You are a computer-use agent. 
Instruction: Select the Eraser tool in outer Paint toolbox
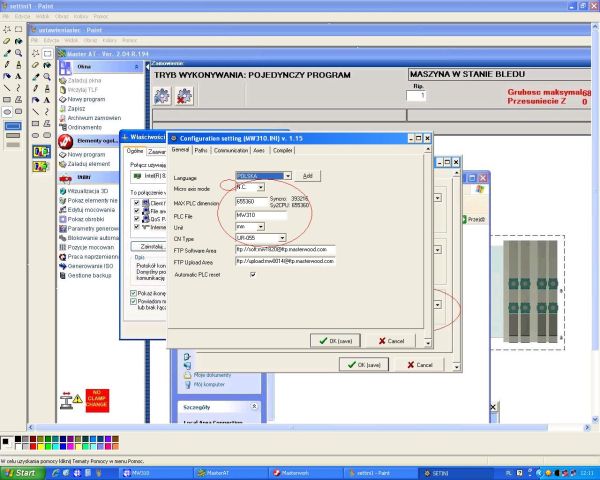click(x=7, y=41)
